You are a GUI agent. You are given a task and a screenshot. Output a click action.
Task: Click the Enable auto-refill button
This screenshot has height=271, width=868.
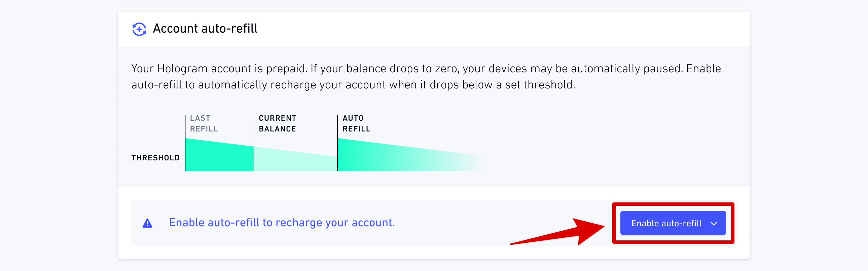(673, 223)
